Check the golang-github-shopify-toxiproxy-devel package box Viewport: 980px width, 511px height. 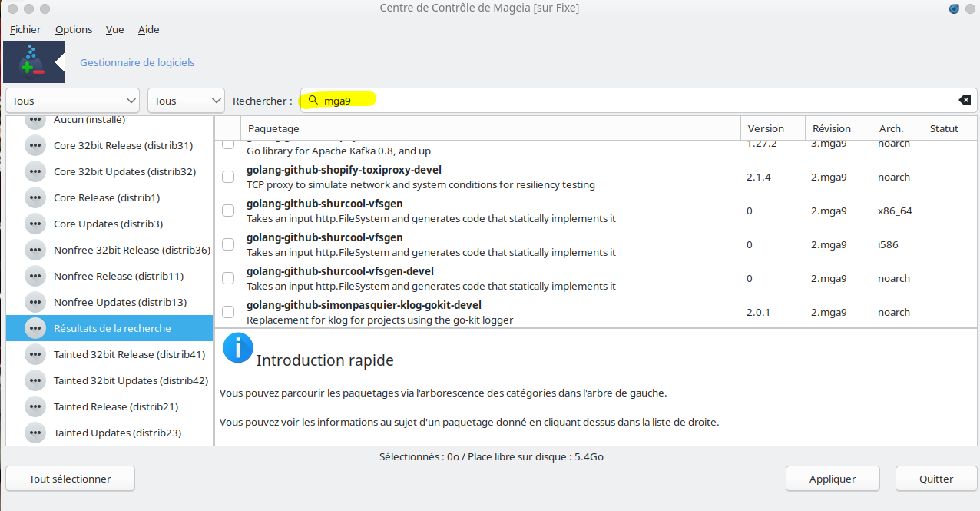pos(228,177)
